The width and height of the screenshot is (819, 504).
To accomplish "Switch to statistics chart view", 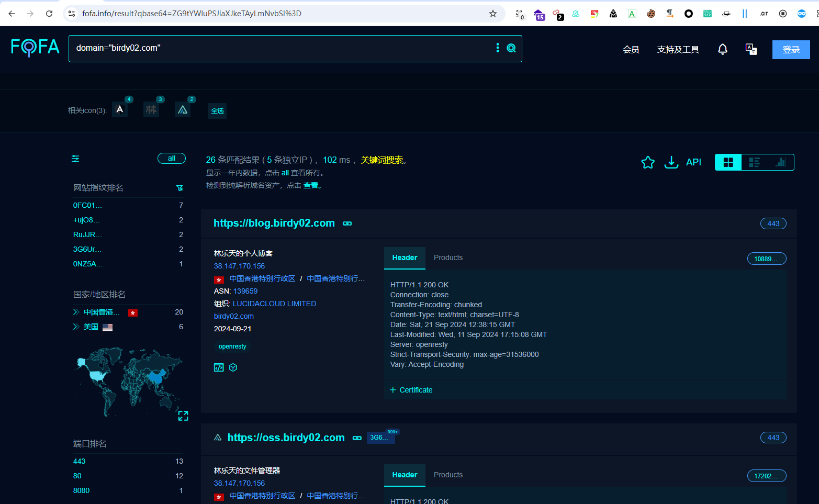I will [x=780, y=162].
